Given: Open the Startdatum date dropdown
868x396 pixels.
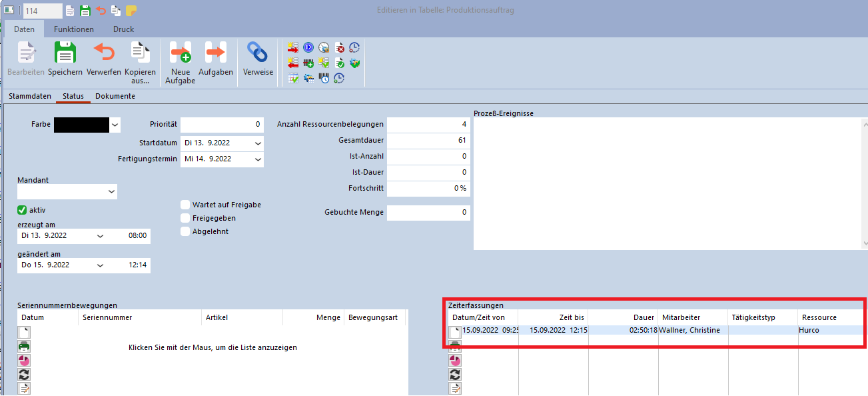Looking at the screenshot, I should pyautogui.click(x=258, y=143).
